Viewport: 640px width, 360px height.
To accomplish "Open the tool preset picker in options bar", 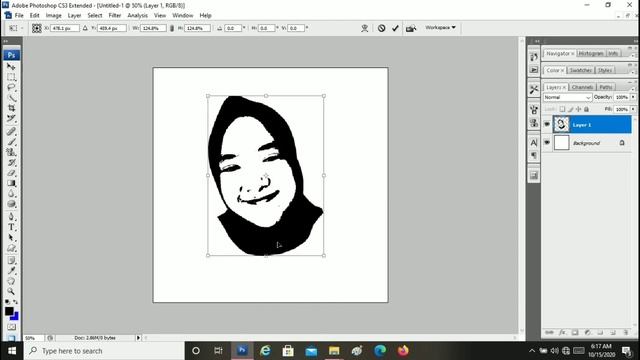I will (x=15, y=28).
